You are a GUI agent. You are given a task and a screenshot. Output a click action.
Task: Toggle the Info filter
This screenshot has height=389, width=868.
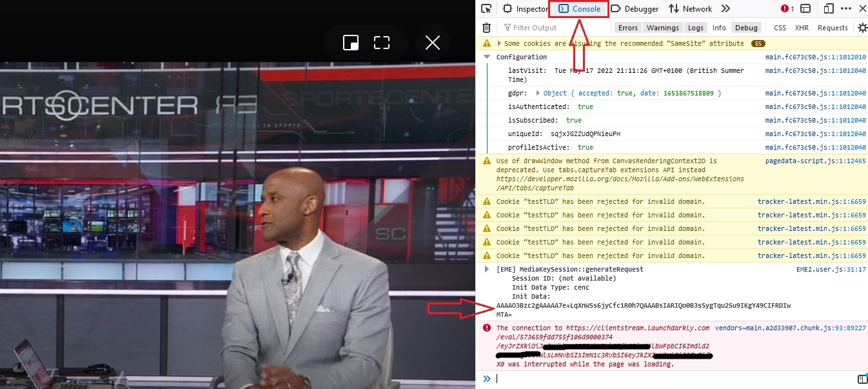(719, 28)
